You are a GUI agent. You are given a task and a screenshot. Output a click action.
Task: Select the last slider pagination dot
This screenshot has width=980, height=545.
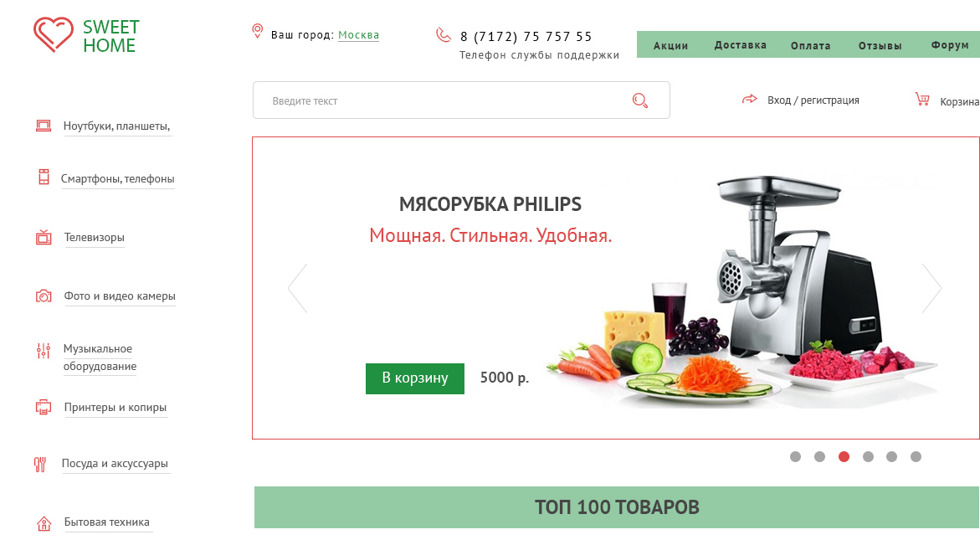916,457
